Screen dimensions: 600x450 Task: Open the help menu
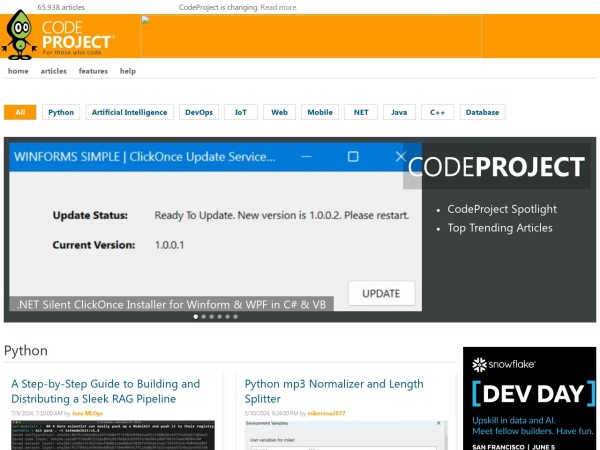point(128,71)
